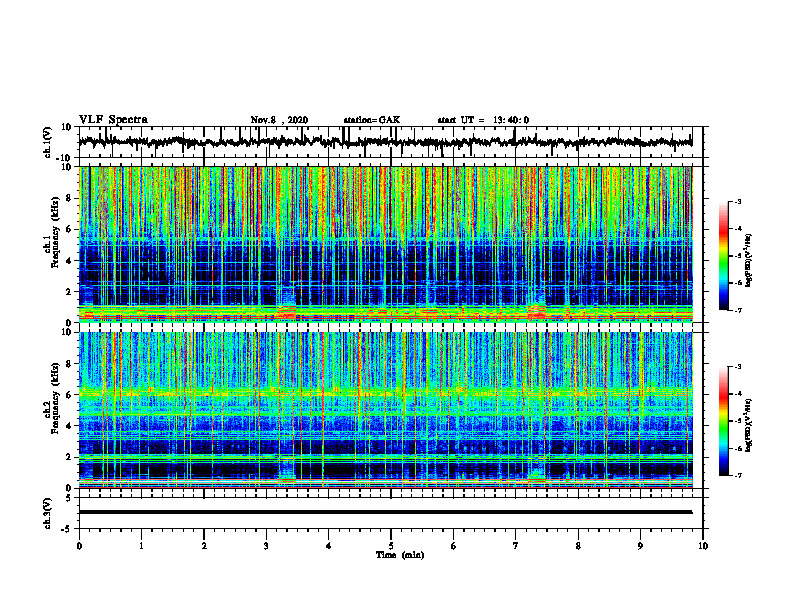Click time axis tick label '0'
The width and height of the screenshot is (792, 612).
pyautogui.click(x=79, y=546)
